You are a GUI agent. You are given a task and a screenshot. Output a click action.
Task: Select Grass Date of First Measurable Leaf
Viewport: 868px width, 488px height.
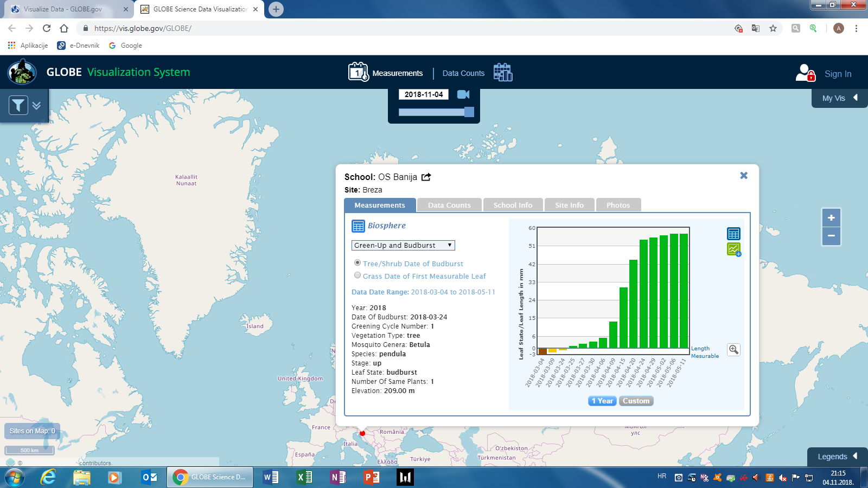coord(358,275)
